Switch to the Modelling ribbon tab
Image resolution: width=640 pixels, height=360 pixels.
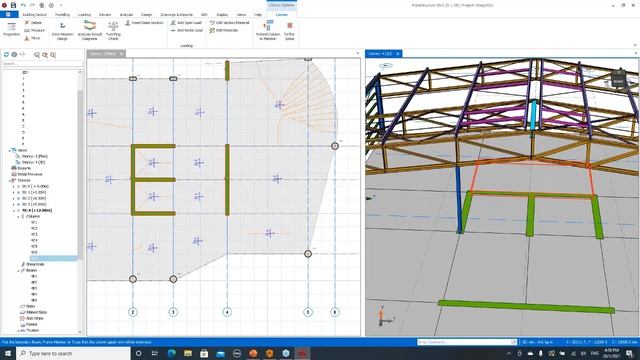pos(62,15)
